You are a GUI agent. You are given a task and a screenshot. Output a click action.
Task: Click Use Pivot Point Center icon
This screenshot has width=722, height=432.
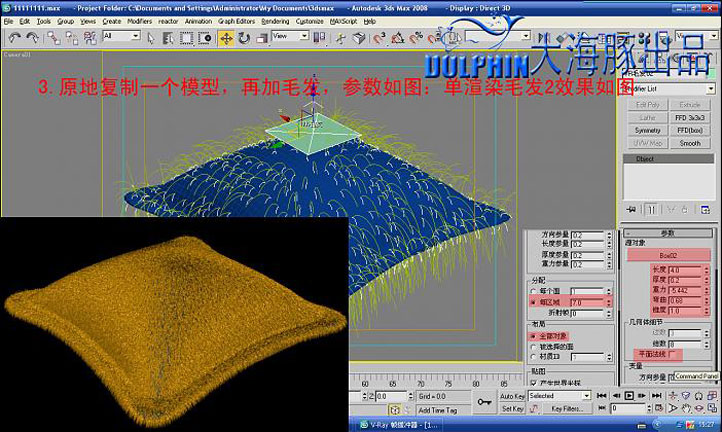[319, 38]
